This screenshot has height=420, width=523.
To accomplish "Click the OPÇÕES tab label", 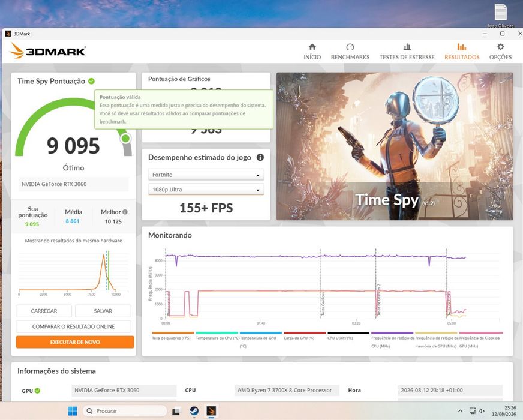I will 500,57.
